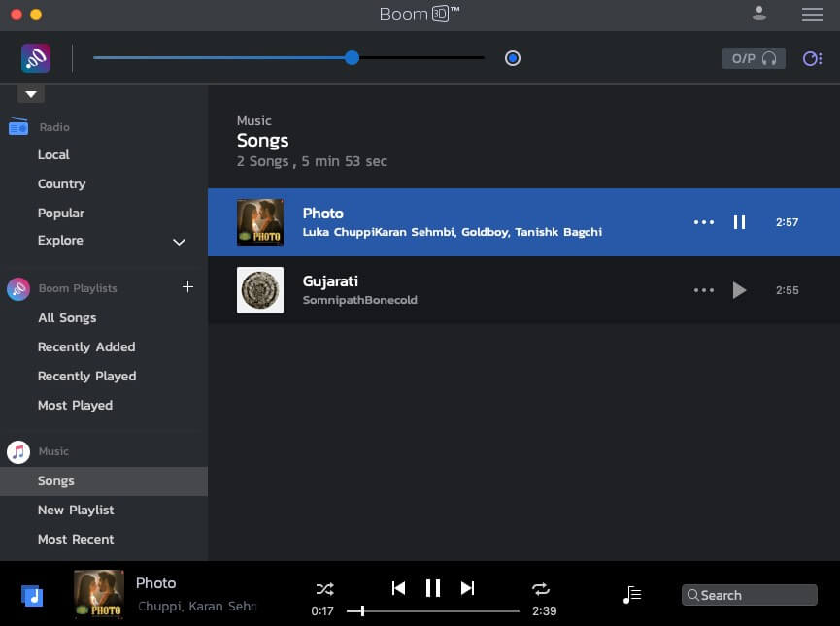Open Popular radio stations
The height and width of the screenshot is (626, 840).
click(61, 213)
